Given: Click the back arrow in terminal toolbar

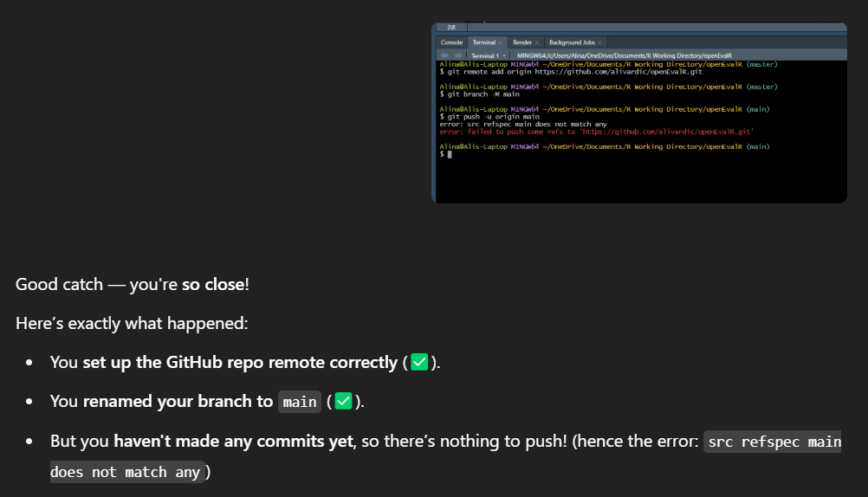Looking at the screenshot, I should coord(444,55).
